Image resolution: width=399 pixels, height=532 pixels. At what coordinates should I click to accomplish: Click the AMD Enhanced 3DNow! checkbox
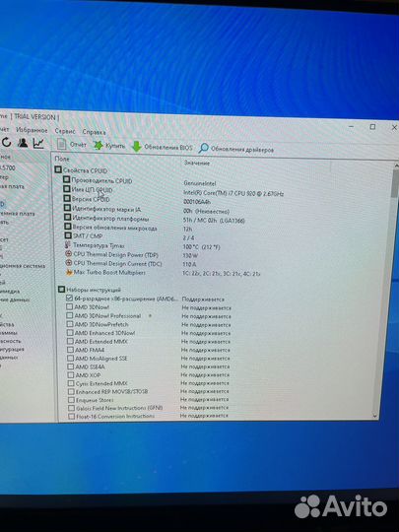pyautogui.click(x=70, y=333)
